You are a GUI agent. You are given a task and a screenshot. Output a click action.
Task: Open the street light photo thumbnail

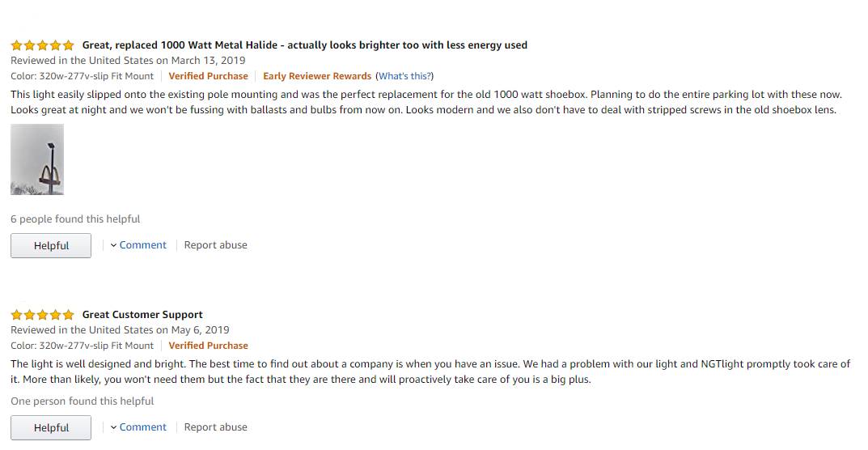[x=37, y=159]
